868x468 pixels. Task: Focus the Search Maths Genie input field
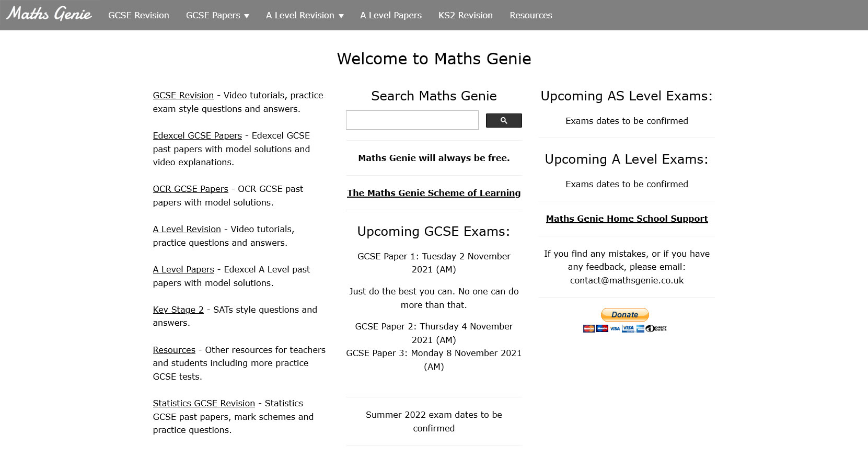pyautogui.click(x=412, y=120)
